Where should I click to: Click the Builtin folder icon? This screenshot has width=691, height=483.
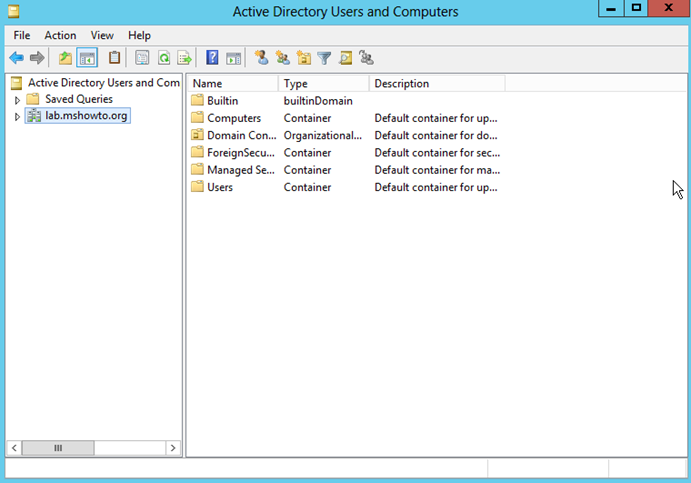(197, 100)
